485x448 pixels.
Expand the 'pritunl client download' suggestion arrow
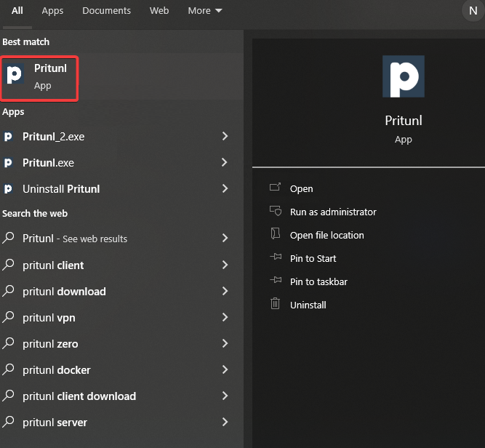[225, 396]
